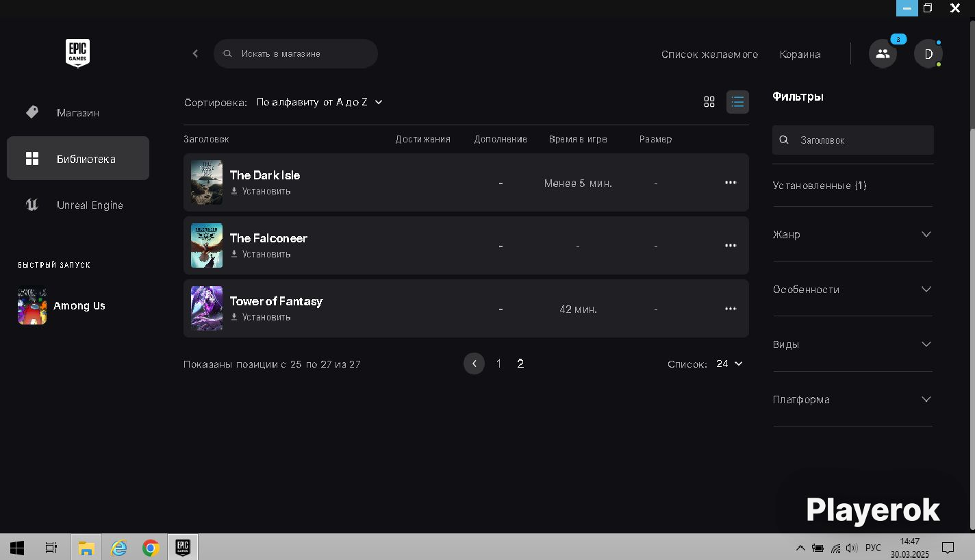Screen dimensions: 975x560
Task: Click Epic Games Launcher taskbar icon
Action: pos(182,548)
